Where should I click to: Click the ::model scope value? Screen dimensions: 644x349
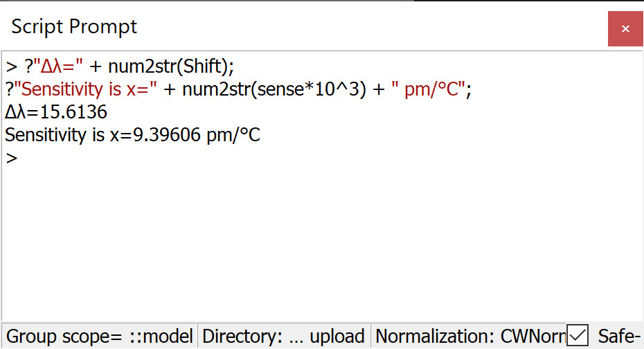click(161, 337)
